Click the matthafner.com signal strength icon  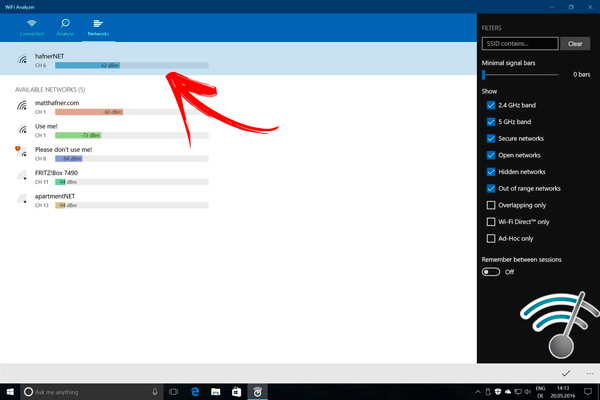pos(22,105)
